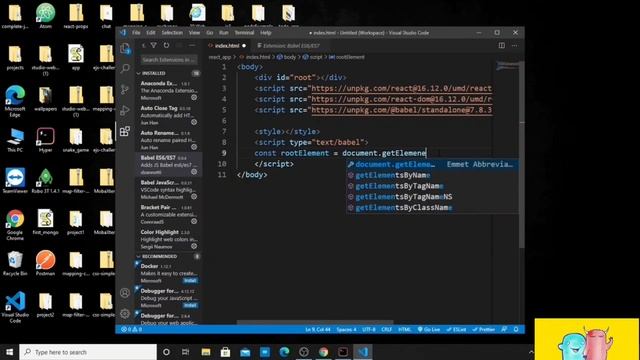Open File Explorer from the taskbar
The height and width of the screenshot is (360, 640).
point(206,352)
